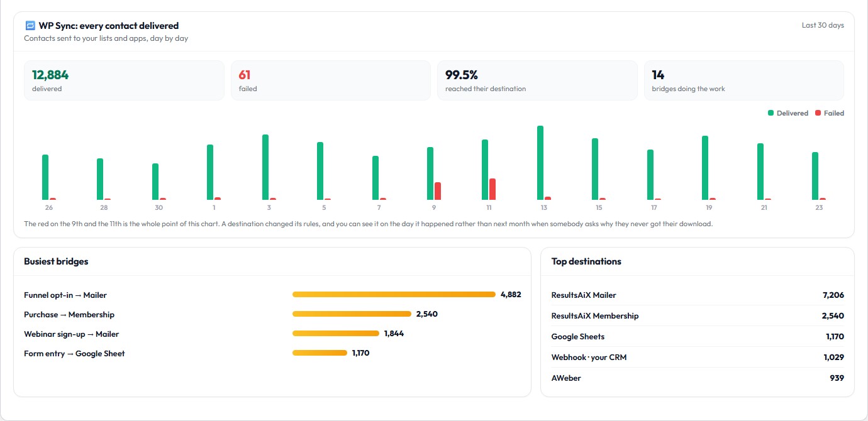Click the 1,844 bridge count
The width and height of the screenshot is (868, 421).
(x=394, y=334)
